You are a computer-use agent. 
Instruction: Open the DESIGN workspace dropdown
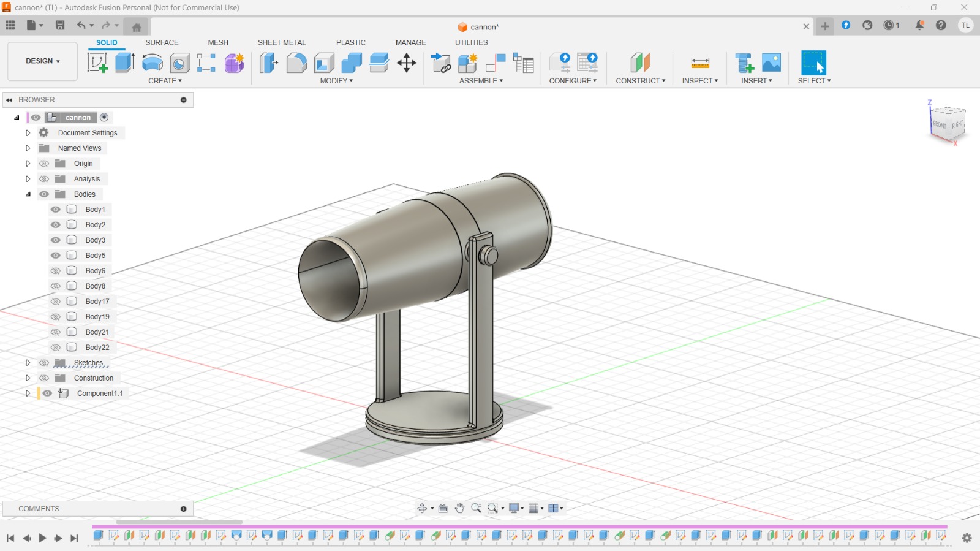pos(42,61)
